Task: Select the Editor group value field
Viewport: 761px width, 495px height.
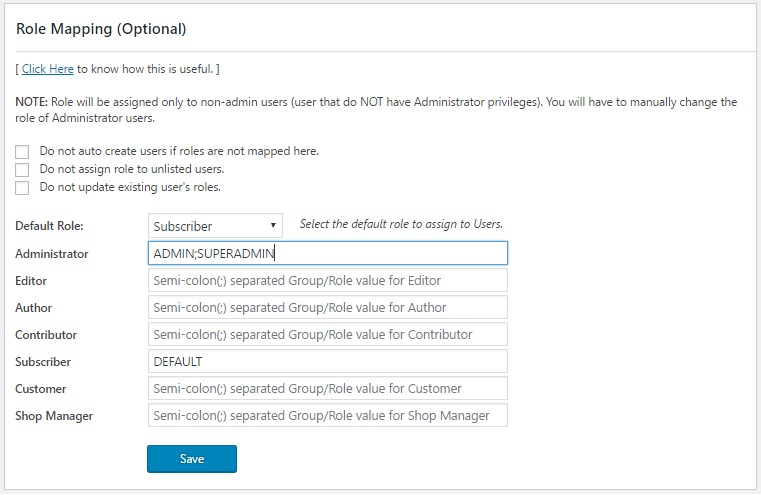Action: tap(328, 280)
